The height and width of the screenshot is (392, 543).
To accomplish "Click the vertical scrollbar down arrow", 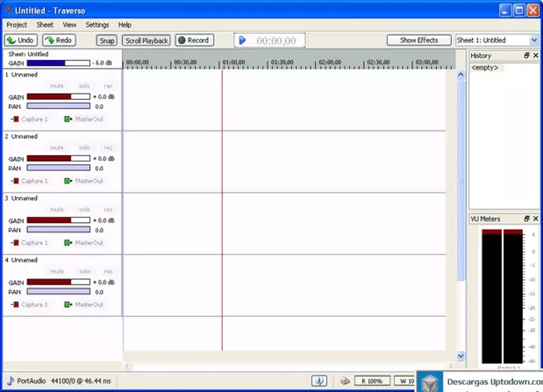I will coord(461,356).
